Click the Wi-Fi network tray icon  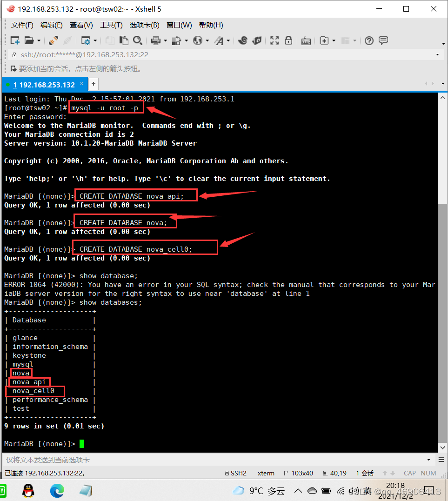341,491
